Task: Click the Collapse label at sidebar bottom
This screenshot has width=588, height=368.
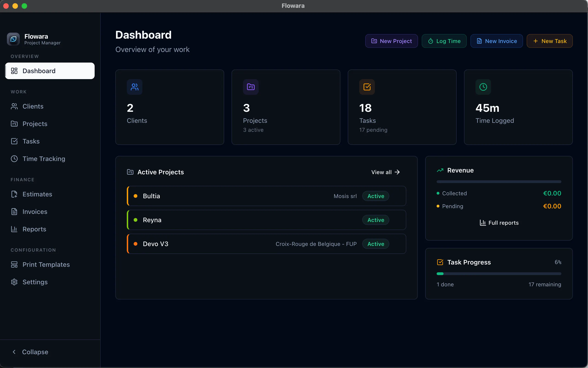Action: tap(35, 352)
